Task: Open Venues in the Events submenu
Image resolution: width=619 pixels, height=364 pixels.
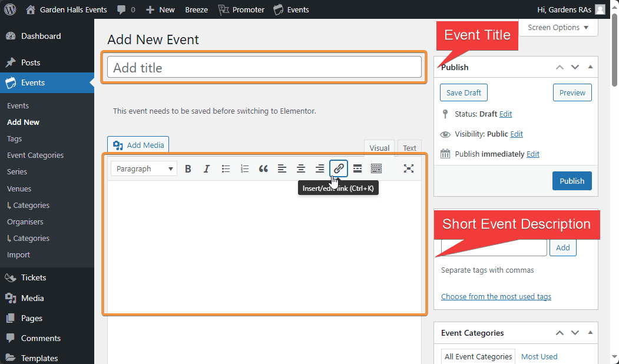Action: pyautogui.click(x=19, y=189)
